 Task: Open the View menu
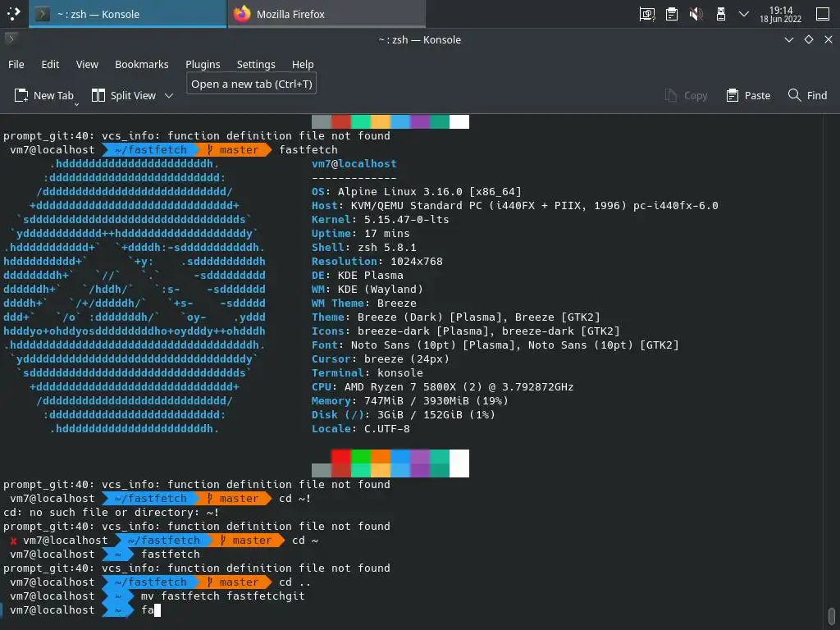87,64
